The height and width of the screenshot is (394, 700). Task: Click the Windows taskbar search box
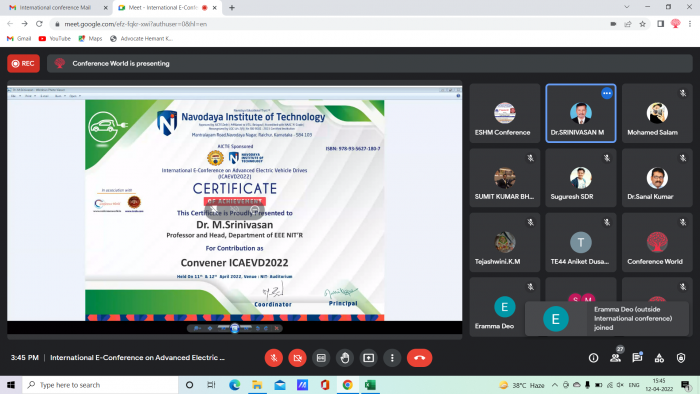100,385
